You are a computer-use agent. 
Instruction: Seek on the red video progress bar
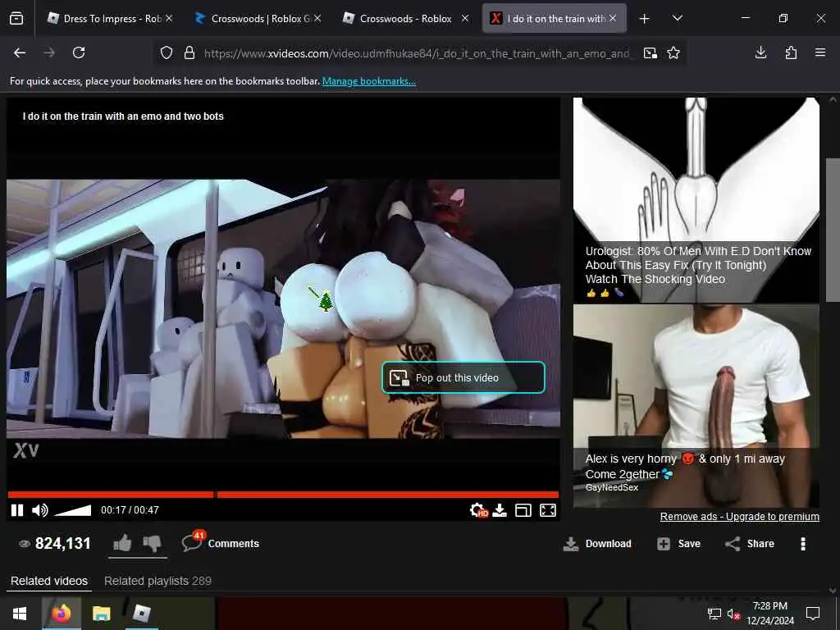point(283,495)
